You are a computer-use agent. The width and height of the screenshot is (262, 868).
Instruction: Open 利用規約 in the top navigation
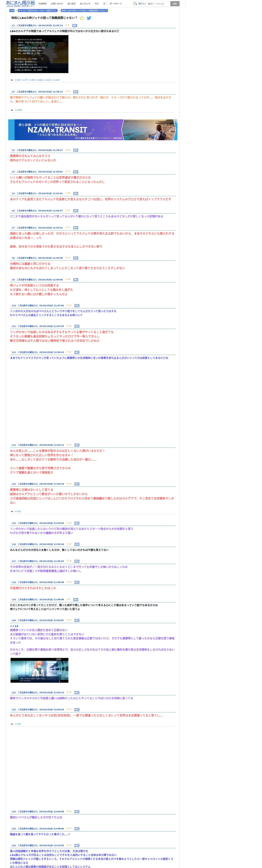tap(43, 4)
